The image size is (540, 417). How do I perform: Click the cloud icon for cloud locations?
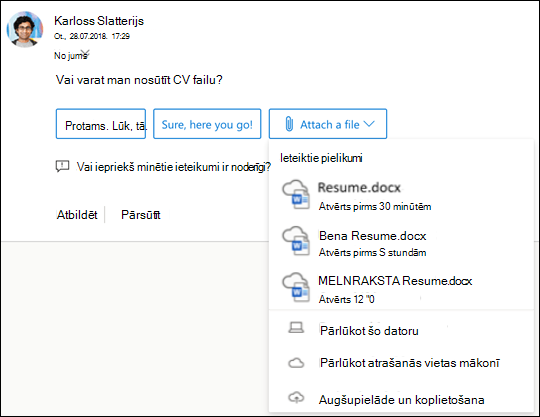(296, 363)
